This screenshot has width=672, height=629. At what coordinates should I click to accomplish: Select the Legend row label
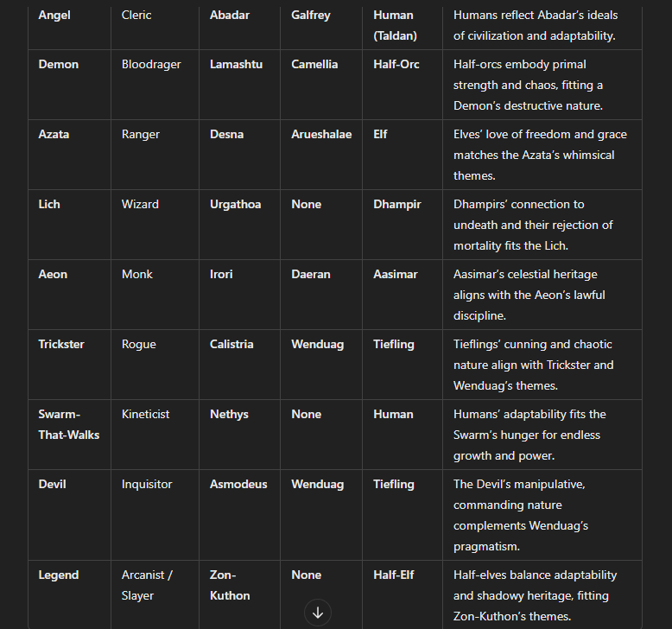pos(59,575)
